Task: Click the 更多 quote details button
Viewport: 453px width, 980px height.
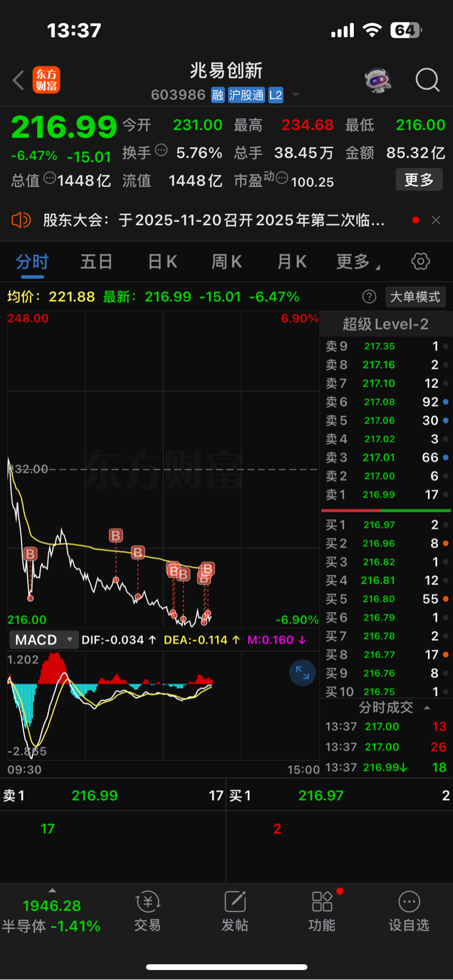Action: [x=419, y=180]
